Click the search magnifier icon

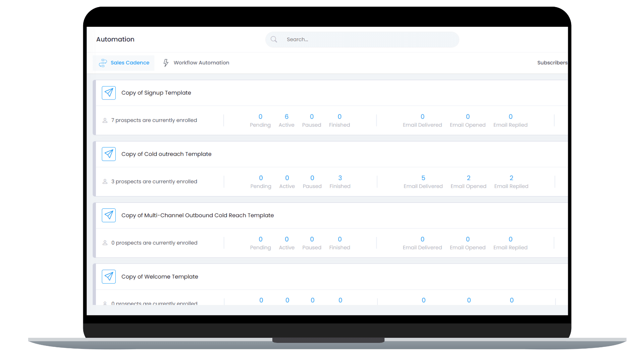point(274,39)
